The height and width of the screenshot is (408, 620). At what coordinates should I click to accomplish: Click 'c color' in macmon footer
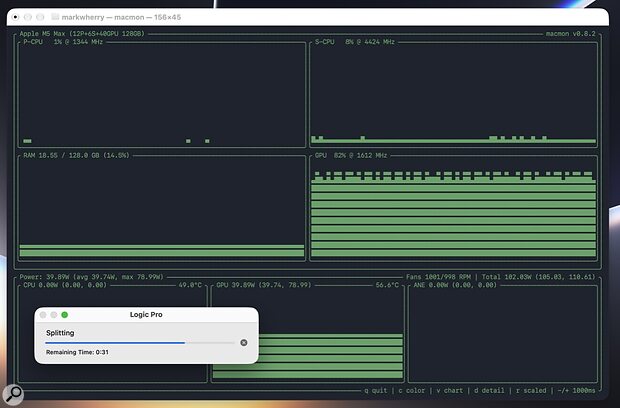point(412,390)
